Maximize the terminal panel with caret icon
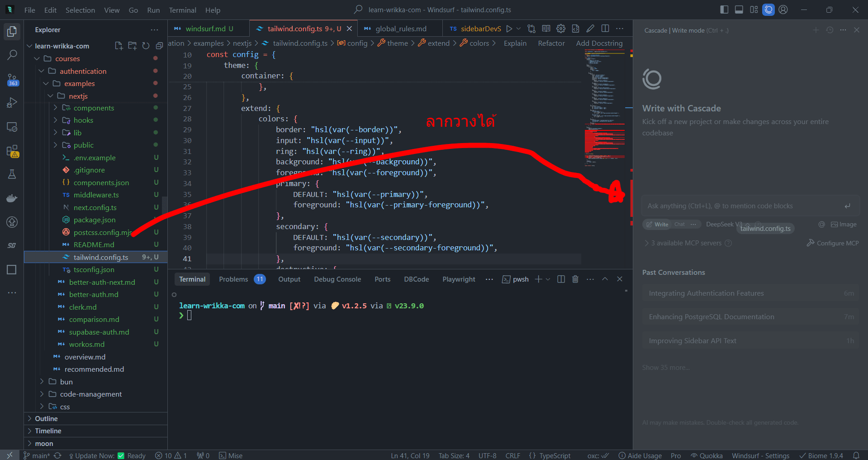This screenshot has height=460, width=868. (x=605, y=279)
